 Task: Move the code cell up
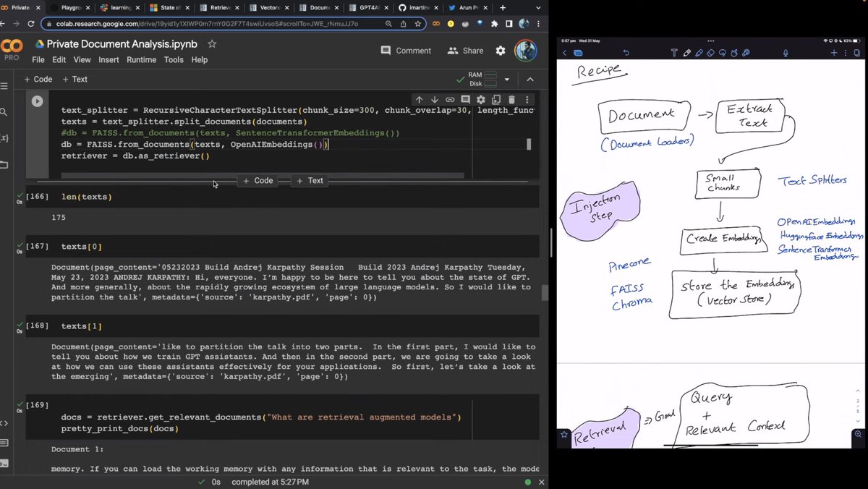[x=420, y=99]
